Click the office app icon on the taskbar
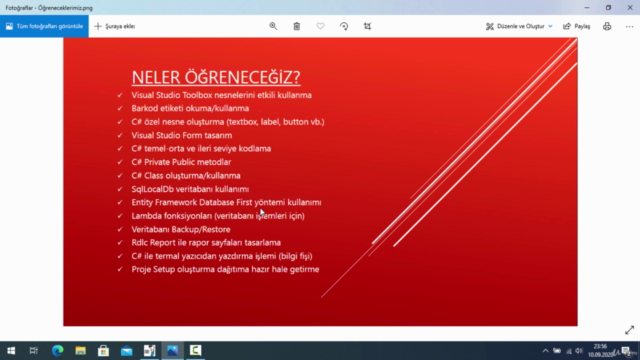The width and height of the screenshot is (640, 360). click(149, 351)
